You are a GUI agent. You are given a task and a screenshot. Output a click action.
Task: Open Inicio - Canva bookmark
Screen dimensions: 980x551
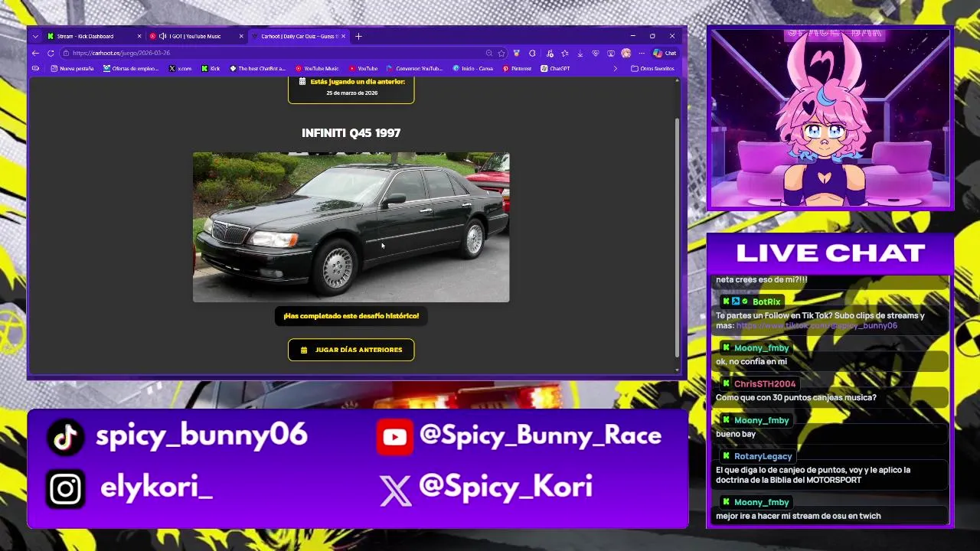472,68
